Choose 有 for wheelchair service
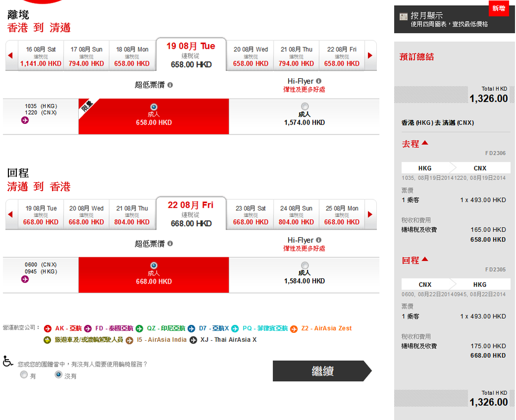516x420 pixels. pos(24,375)
